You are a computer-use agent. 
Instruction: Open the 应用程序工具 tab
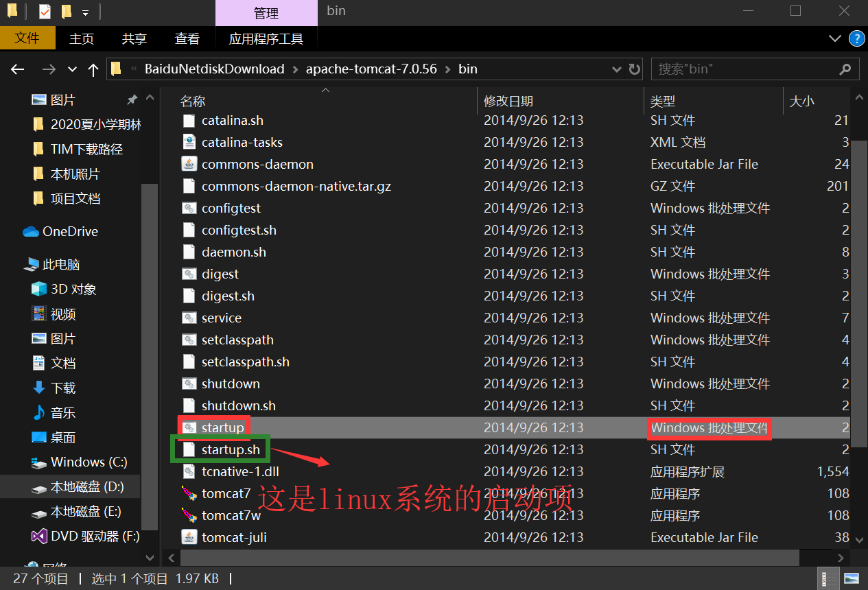[x=266, y=39]
